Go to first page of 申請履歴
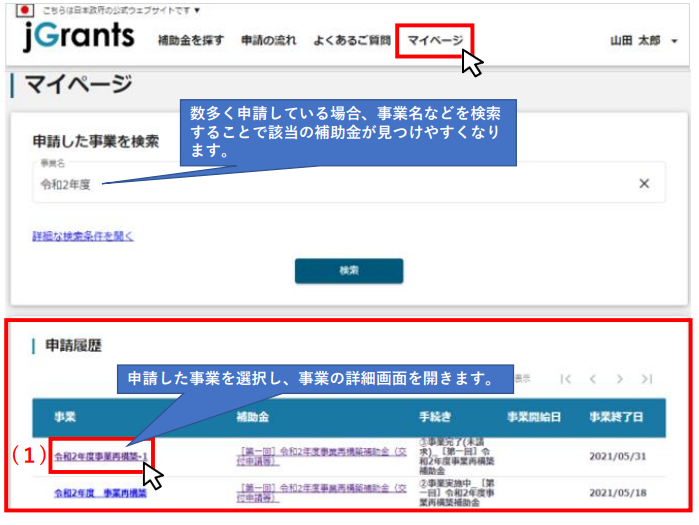Screen dimensions: 699x525 (566, 379)
